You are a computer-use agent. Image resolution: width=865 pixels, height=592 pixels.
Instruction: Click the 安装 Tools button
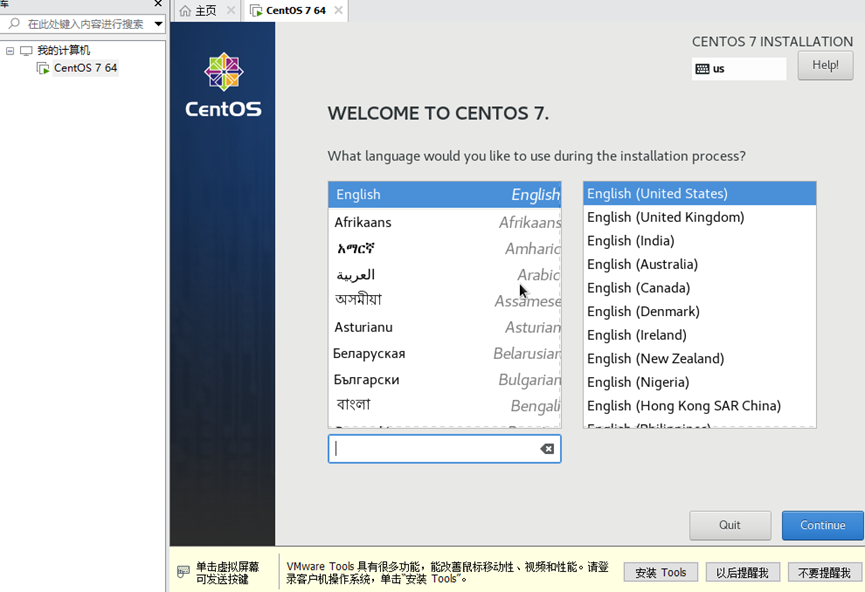tap(660, 573)
